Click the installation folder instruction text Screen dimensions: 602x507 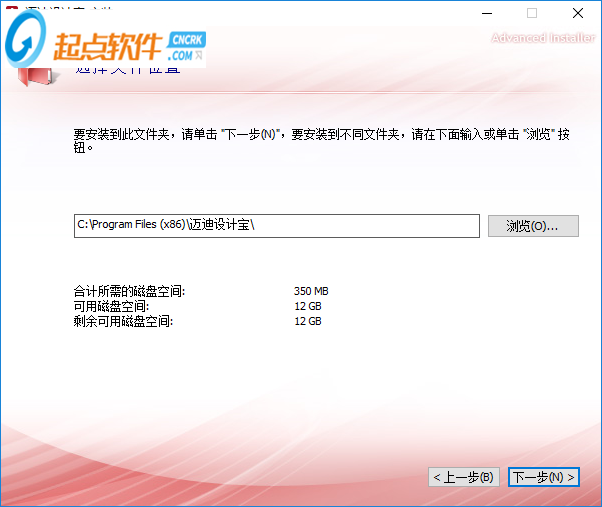pos(322,140)
